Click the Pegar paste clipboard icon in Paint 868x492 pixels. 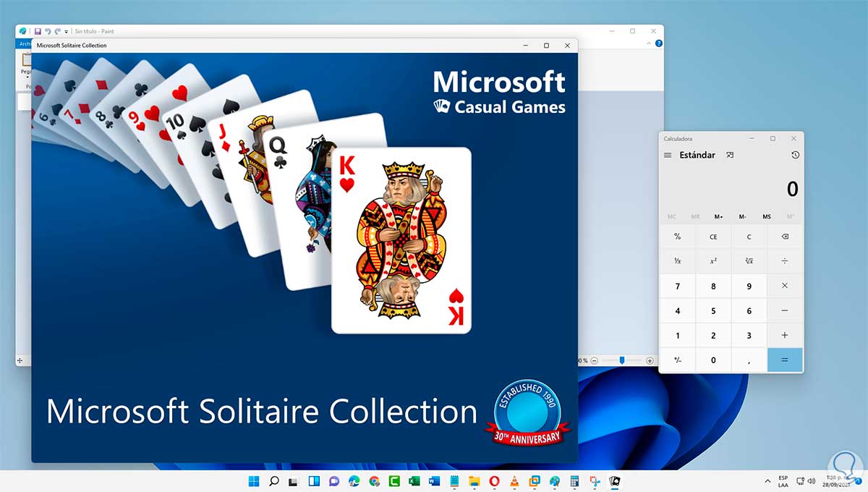tap(26, 60)
